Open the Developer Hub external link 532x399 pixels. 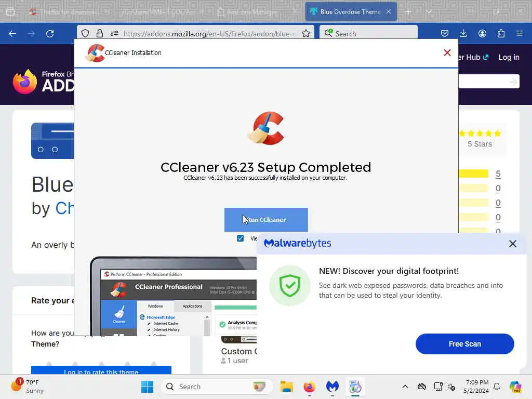point(473,57)
